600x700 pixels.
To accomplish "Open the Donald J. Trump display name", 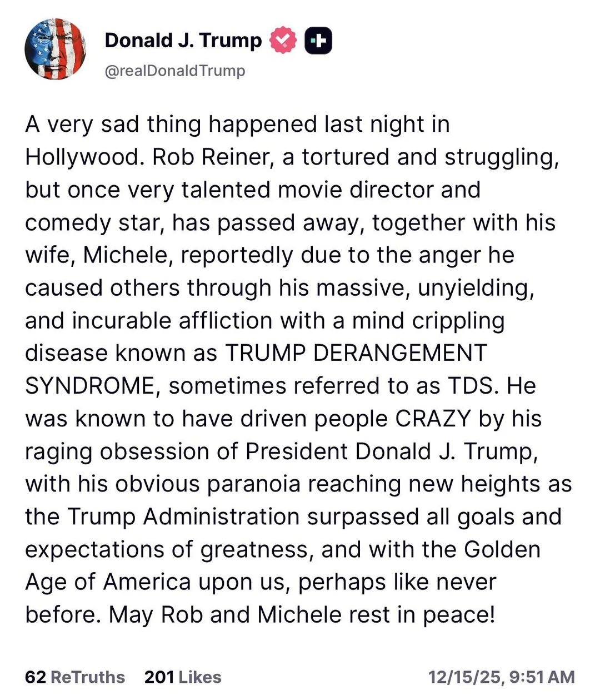I will 183,41.
